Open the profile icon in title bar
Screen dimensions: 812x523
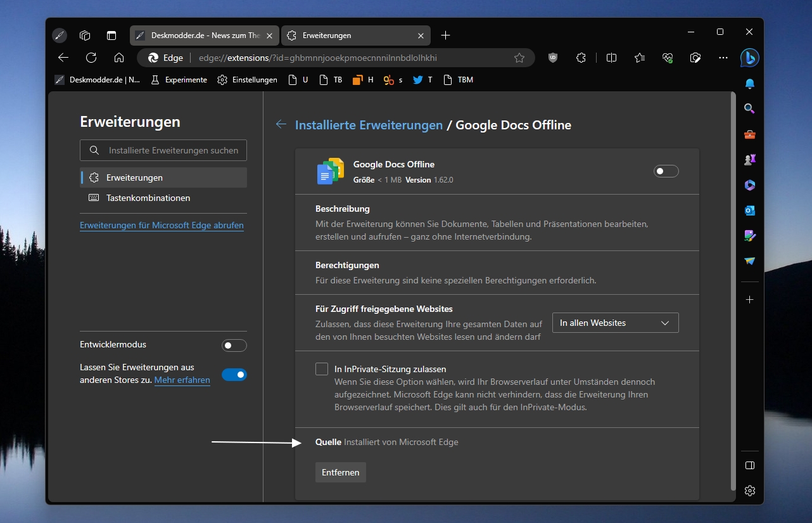(x=59, y=36)
